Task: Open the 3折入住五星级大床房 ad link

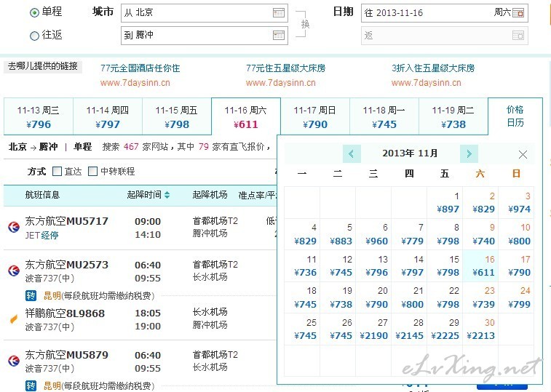Action: [433, 68]
